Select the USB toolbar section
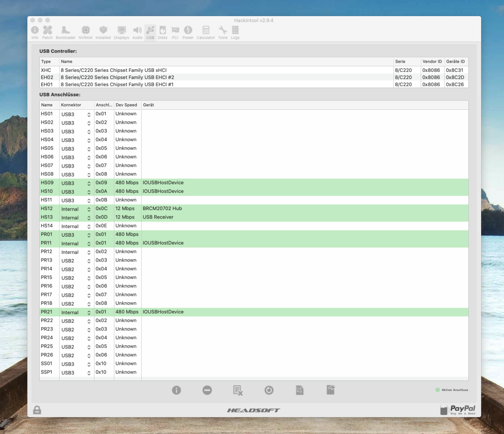The image size is (504, 434). [x=150, y=33]
